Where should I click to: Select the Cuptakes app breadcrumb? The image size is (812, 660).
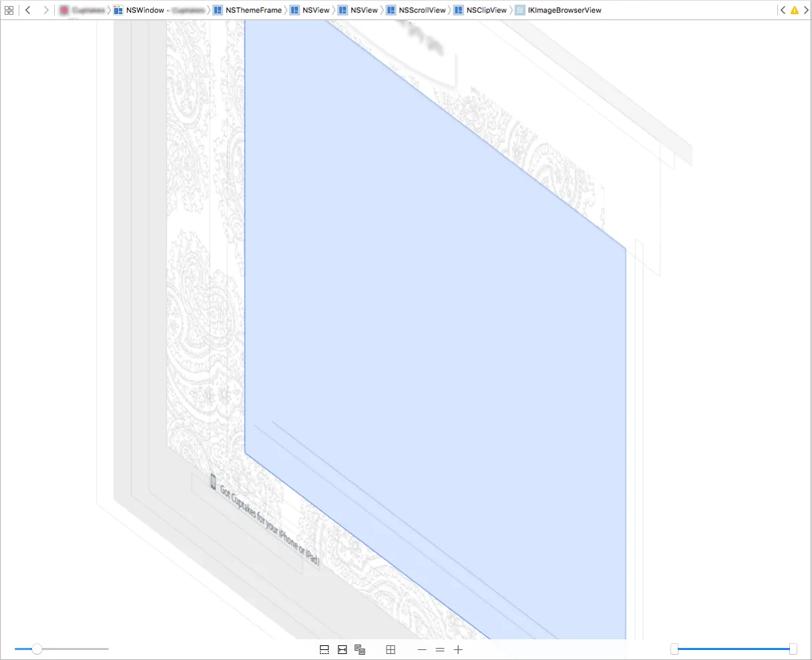coord(82,10)
